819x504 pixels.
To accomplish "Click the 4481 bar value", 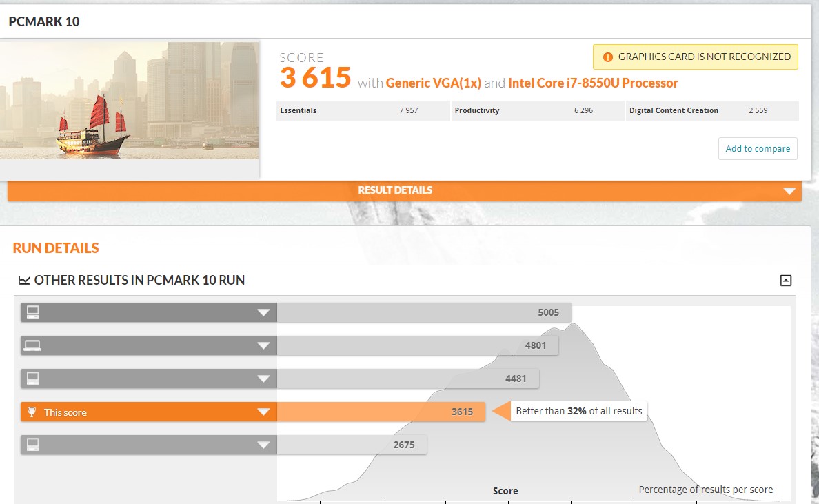I will [x=516, y=379].
